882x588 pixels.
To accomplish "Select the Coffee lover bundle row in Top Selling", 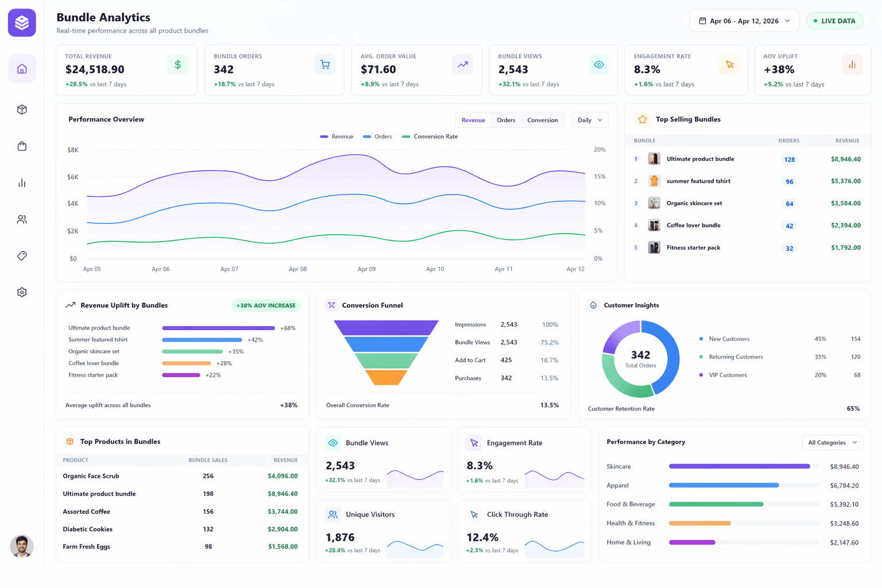I will (748, 226).
